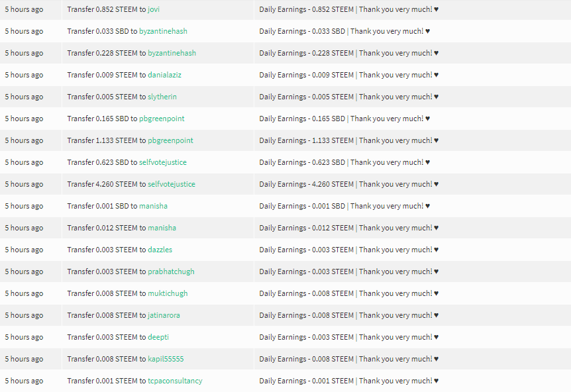Select memo 'Daily Earnings - 4.260 STEEM'
This screenshot has height=392, width=571.
pyautogui.click(x=306, y=184)
